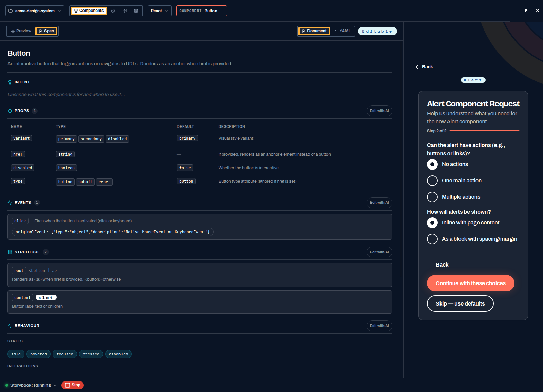Click the STRUCTURE section layers icon
This screenshot has height=392, width=543.
point(10,252)
